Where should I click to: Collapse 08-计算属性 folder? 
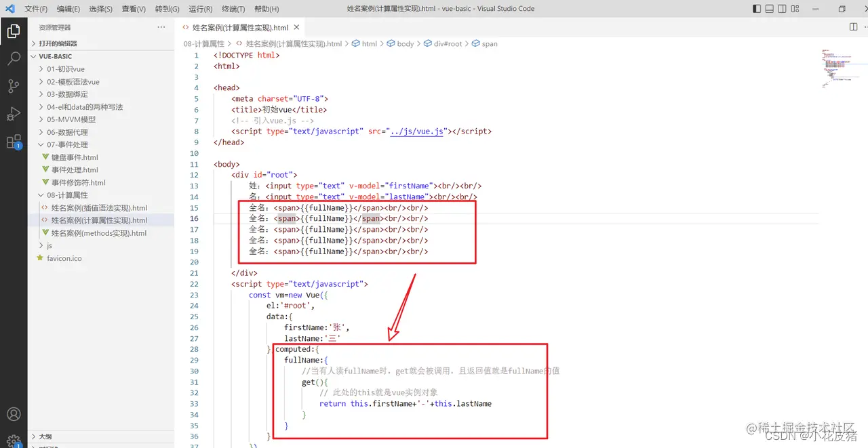pyautogui.click(x=101, y=195)
